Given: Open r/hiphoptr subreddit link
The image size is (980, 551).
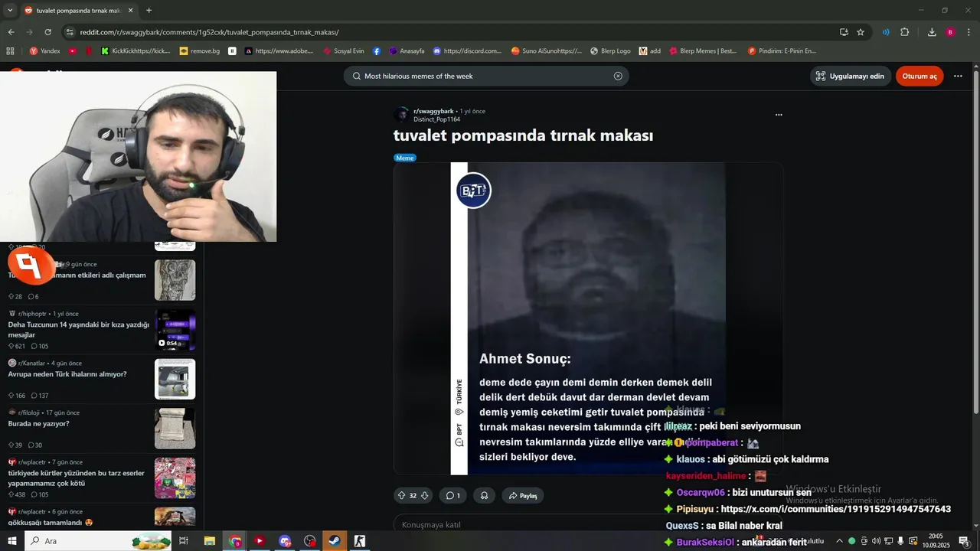Looking at the screenshot, I should click(x=34, y=314).
